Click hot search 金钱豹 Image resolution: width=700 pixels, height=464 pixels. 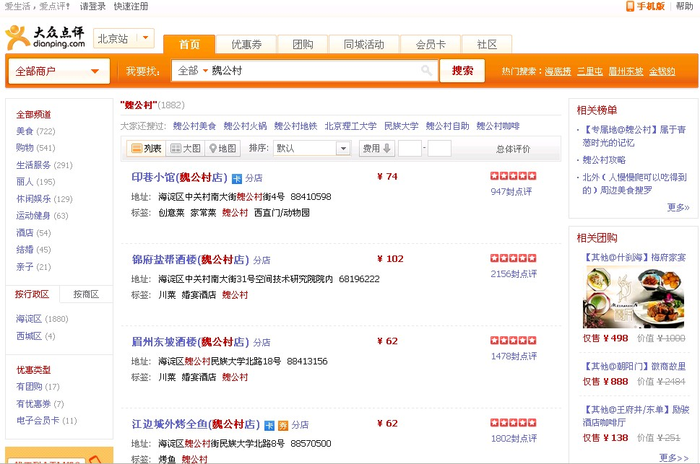(x=662, y=71)
